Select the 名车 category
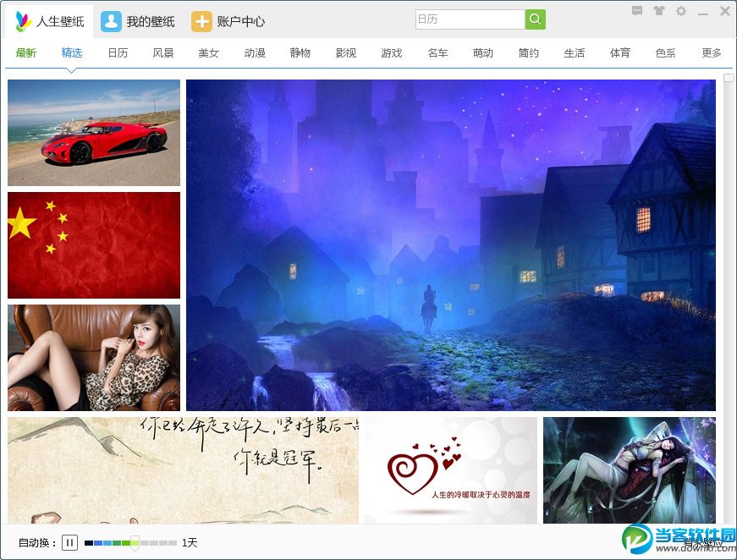 click(x=437, y=53)
